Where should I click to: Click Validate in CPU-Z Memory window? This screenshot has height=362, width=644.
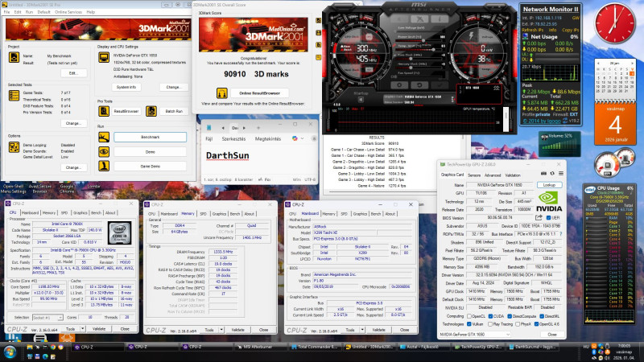[x=237, y=330]
